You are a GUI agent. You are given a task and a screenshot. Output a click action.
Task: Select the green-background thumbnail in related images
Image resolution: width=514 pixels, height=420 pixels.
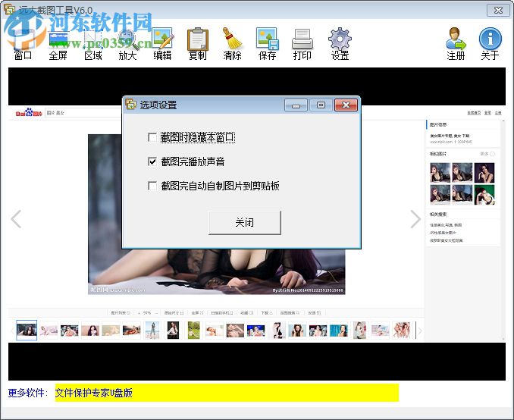pos(484,195)
